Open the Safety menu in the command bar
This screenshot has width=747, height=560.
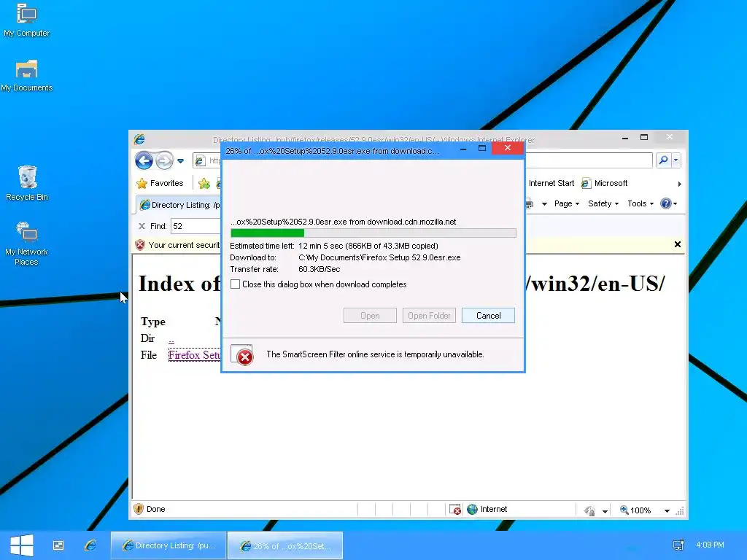pos(603,204)
